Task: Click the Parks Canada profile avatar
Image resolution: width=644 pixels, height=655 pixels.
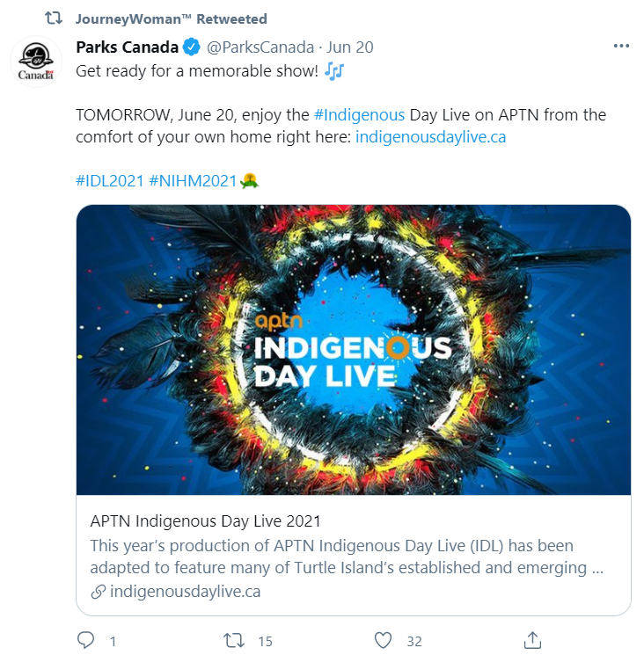Action: 35,62
